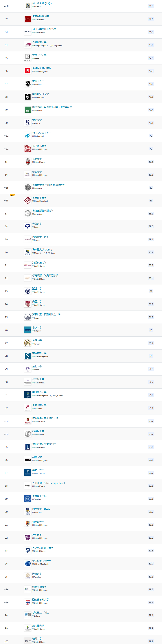
Task: Click the 推荐 tag above rank =65
Action: (x=12, y=195)
